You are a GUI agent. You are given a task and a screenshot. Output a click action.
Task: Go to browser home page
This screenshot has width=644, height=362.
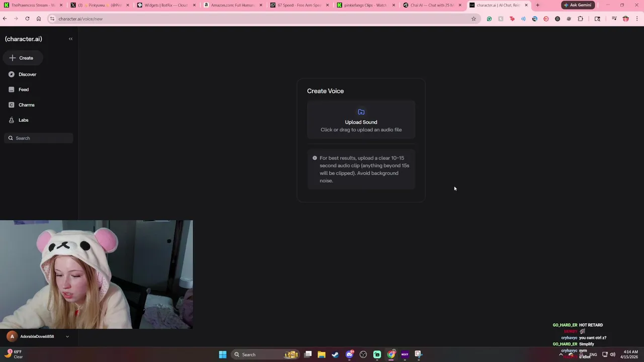[x=39, y=19]
